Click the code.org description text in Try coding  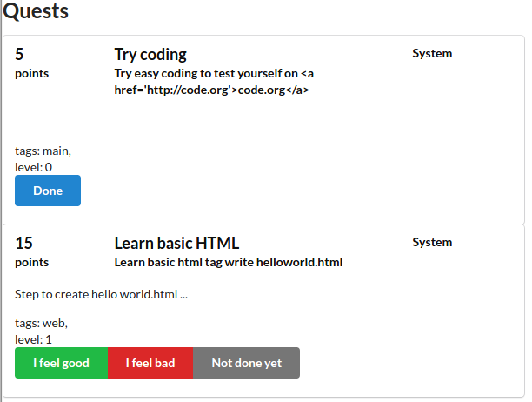click(x=214, y=81)
